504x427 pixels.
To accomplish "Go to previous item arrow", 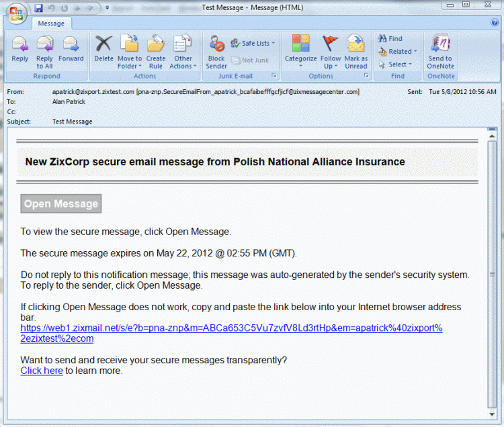I will click(77, 8).
